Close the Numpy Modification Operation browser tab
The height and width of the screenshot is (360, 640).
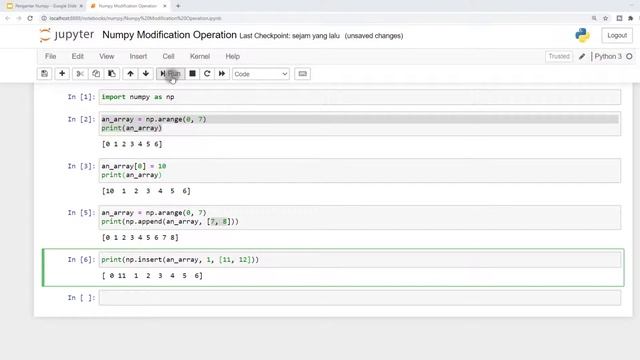pos(165,6)
